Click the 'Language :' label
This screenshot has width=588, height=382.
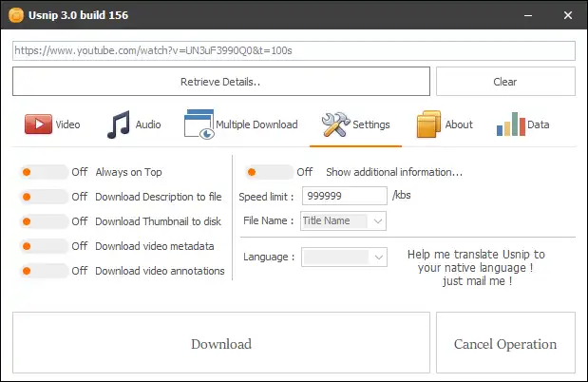269,258
